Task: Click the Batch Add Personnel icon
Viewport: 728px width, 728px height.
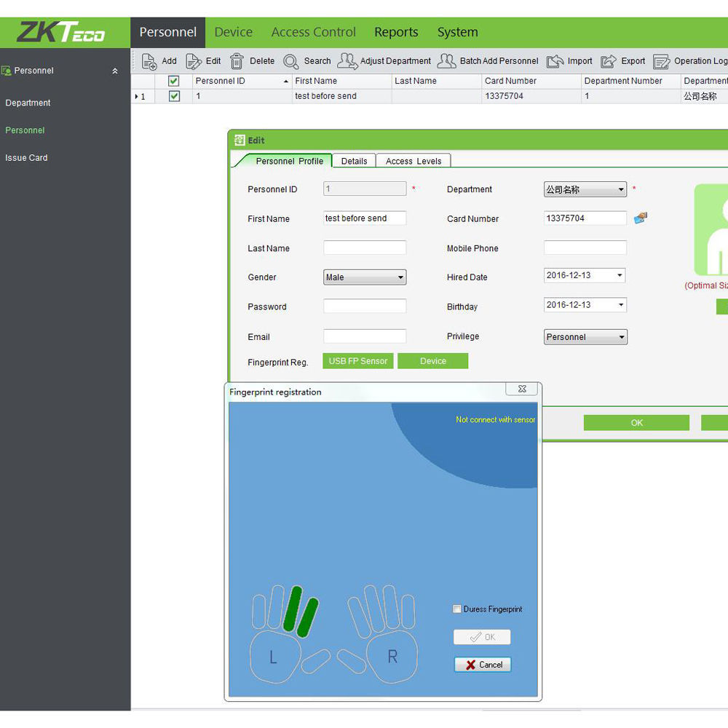Action: coord(447,61)
